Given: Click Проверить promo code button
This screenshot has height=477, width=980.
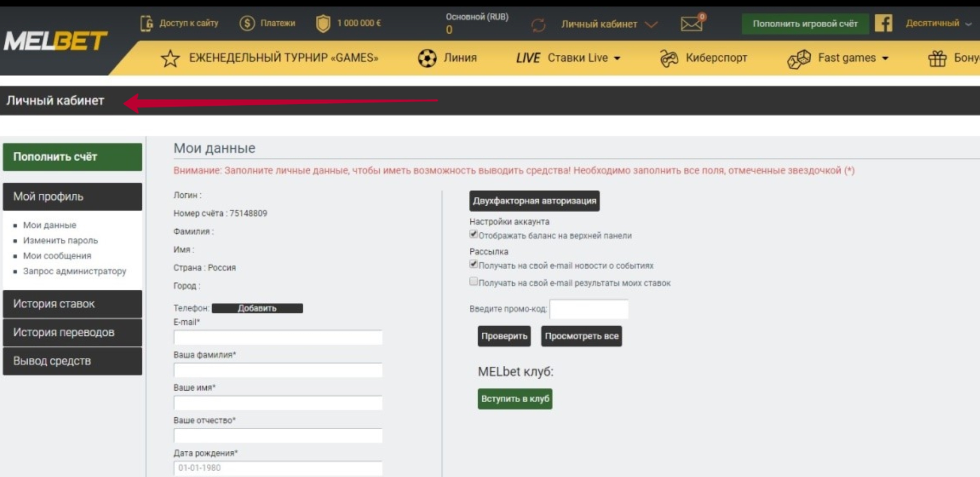Looking at the screenshot, I should (504, 336).
